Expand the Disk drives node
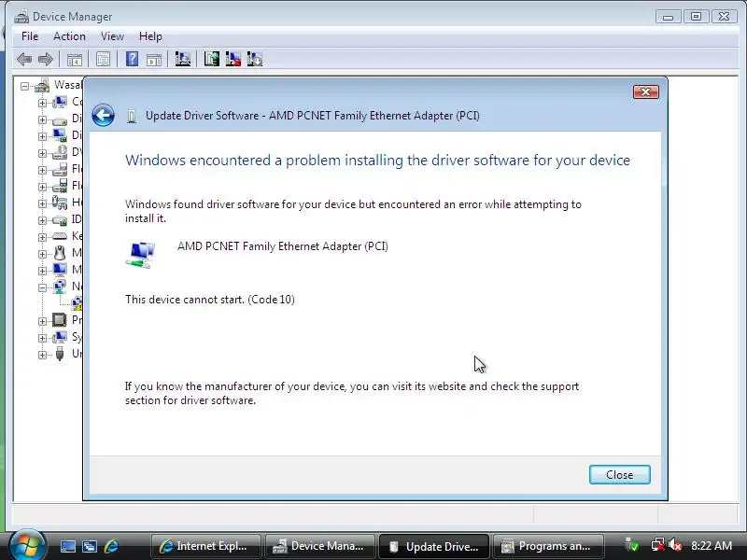747x560 pixels. (x=42, y=119)
